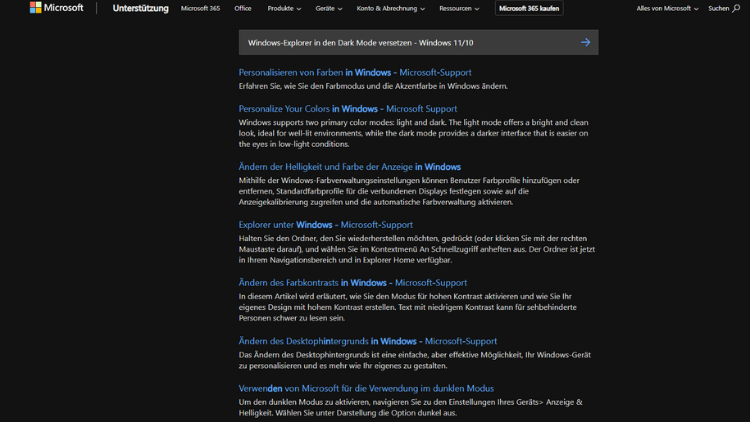Viewport: 750px width, 422px height.
Task: Open the Unterstützung home link
Action: pyautogui.click(x=141, y=8)
